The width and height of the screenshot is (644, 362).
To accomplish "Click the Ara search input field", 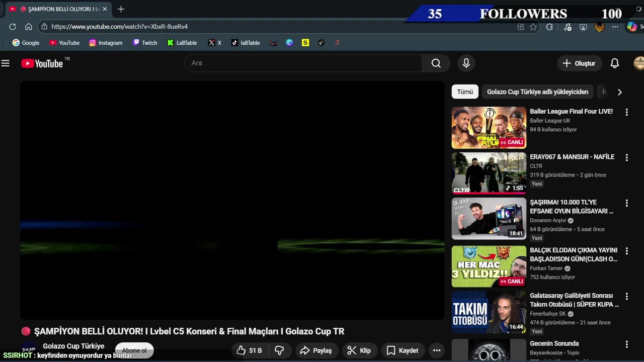I will click(x=303, y=63).
